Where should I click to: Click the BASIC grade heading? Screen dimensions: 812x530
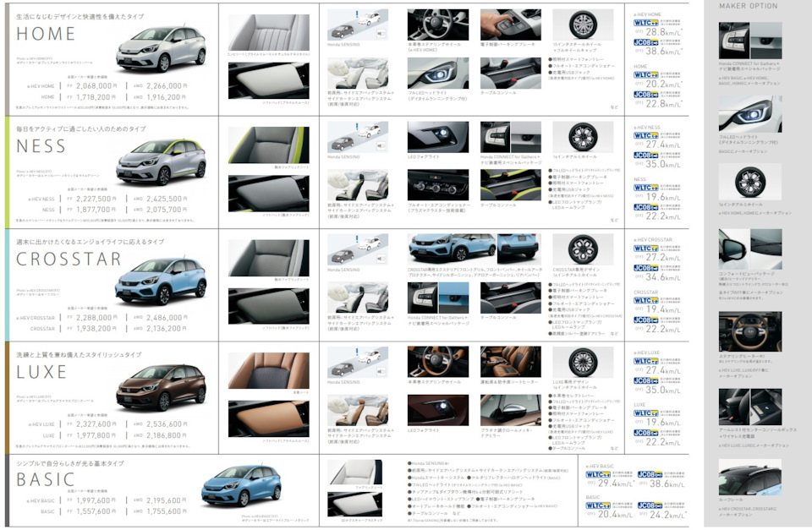pos(46,479)
